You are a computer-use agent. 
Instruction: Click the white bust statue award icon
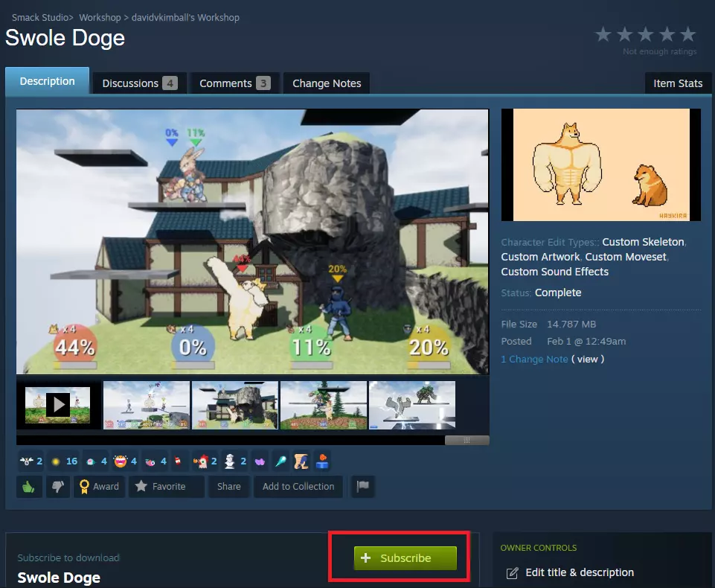coord(229,461)
